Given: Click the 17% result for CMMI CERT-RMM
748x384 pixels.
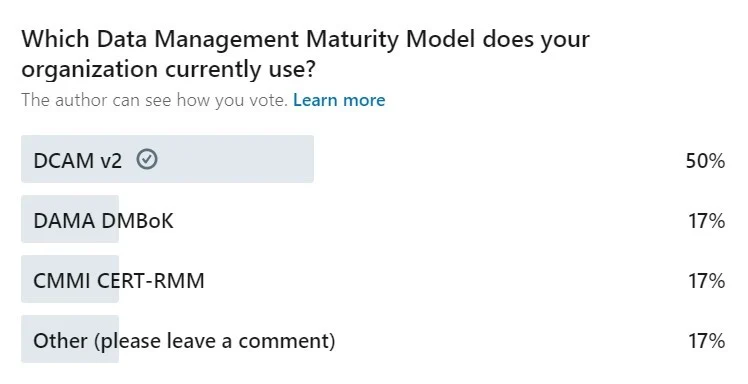Looking at the screenshot, I should 706,281.
